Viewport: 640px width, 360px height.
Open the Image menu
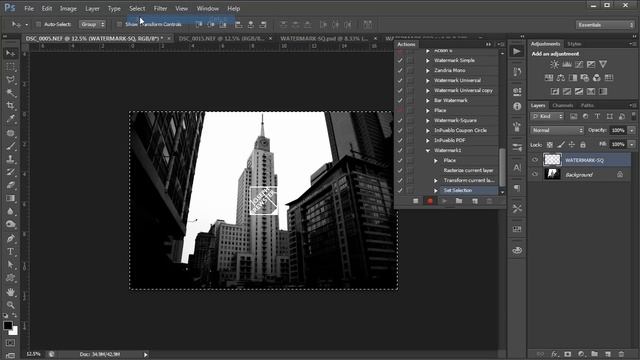[x=68, y=8]
